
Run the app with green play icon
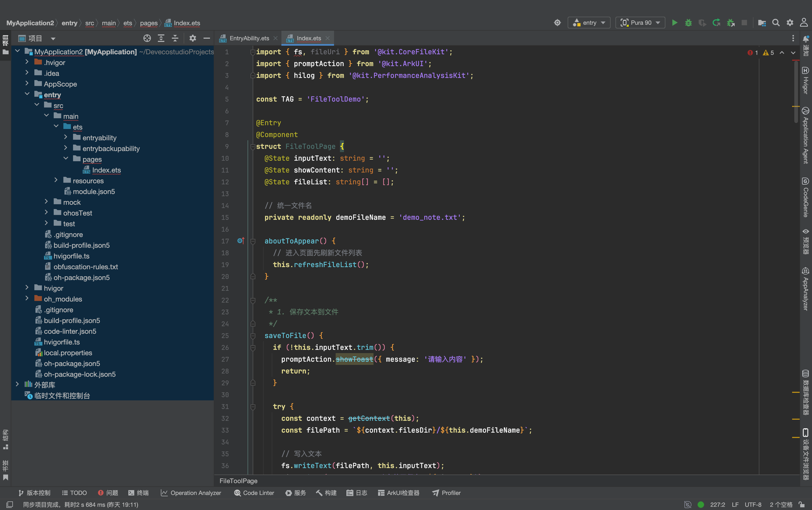coord(675,23)
